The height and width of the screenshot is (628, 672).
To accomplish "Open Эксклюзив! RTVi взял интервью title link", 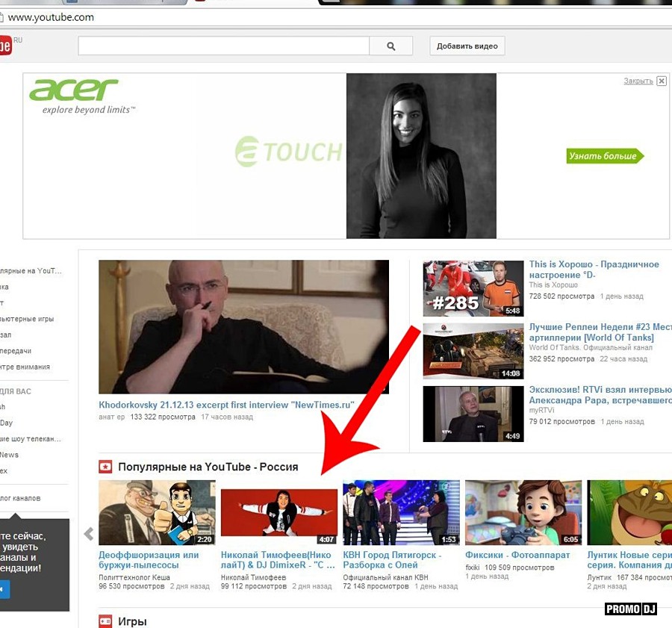I will 600,394.
